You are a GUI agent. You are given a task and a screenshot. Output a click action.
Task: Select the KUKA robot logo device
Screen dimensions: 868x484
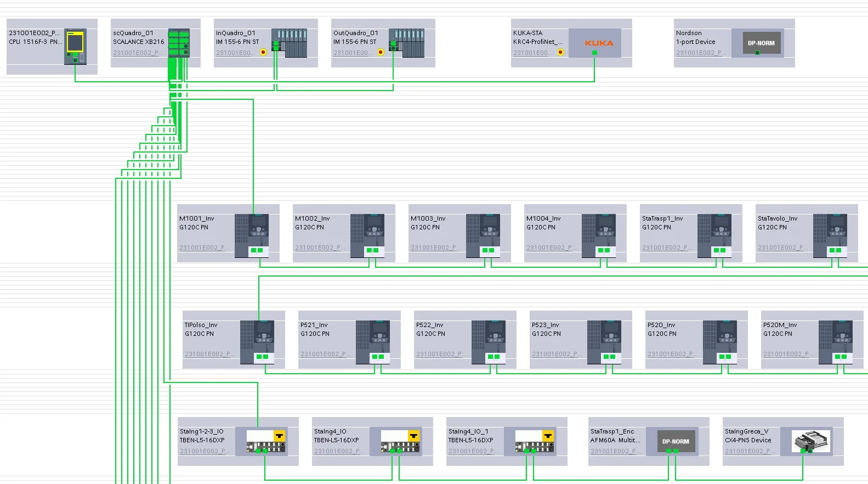[x=595, y=42]
